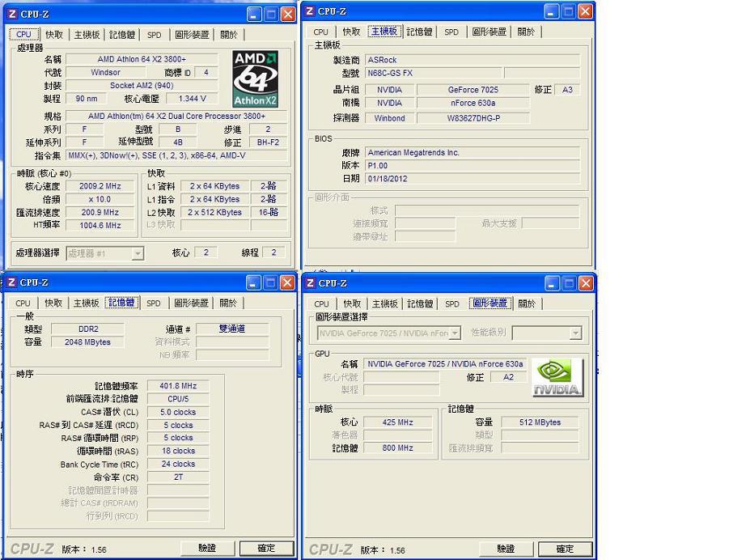Open 關於 tab in the Athlon CPU window

tap(228, 35)
